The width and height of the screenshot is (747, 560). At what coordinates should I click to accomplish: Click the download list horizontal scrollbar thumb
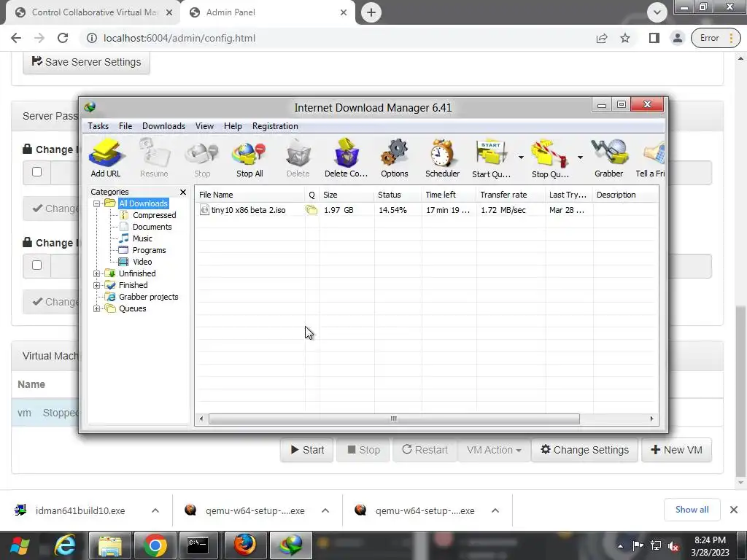click(394, 419)
